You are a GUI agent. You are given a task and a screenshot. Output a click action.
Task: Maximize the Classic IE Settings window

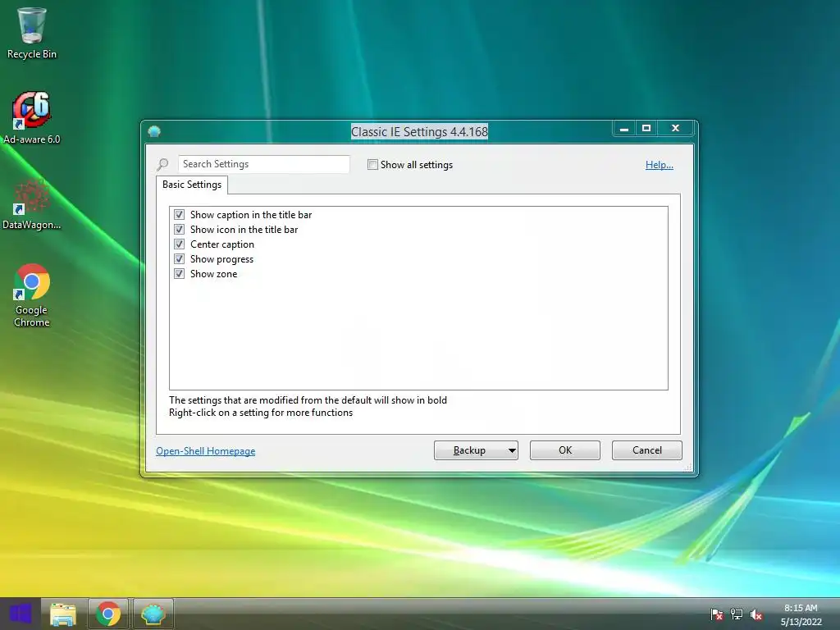pyautogui.click(x=646, y=129)
